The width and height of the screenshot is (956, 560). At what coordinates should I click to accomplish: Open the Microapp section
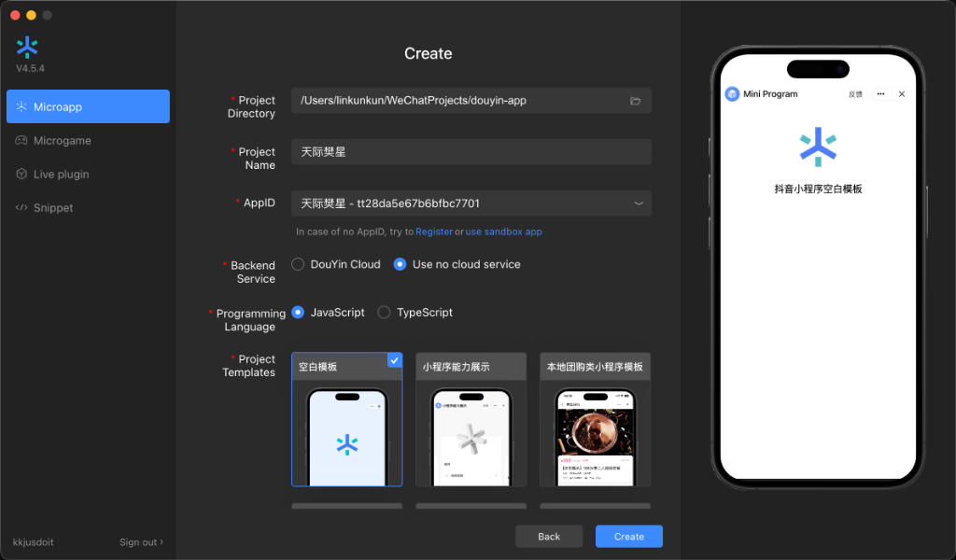click(88, 106)
